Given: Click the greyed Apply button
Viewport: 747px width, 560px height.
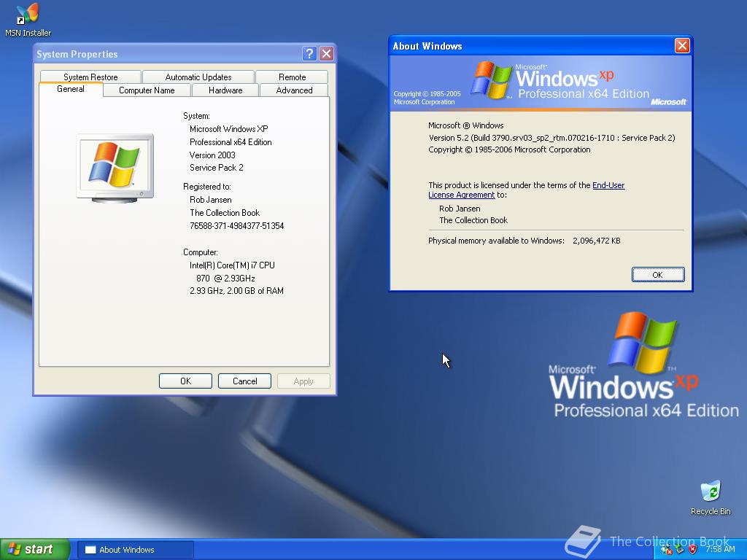Looking at the screenshot, I should click(x=303, y=381).
